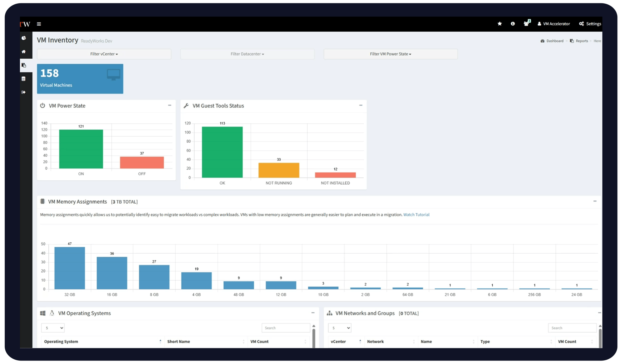Click the VM Networks search field

(x=572, y=328)
